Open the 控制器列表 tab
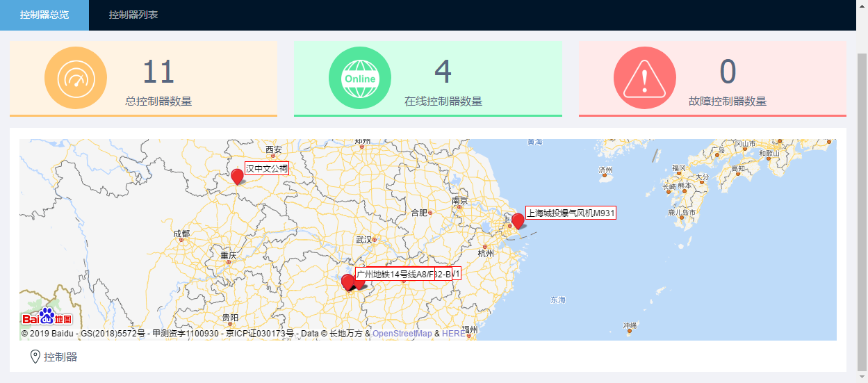Viewport: 868px width, 383px height. [133, 15]
